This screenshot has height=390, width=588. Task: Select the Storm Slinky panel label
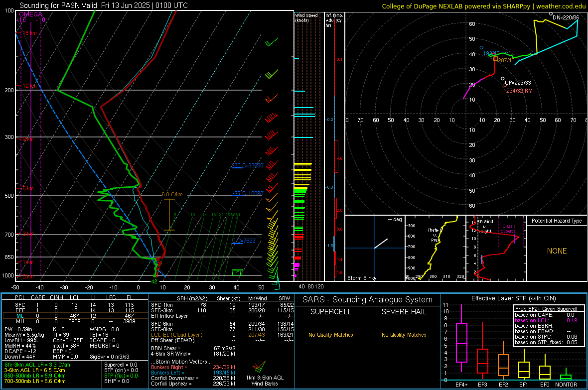(x=362, y=278)
